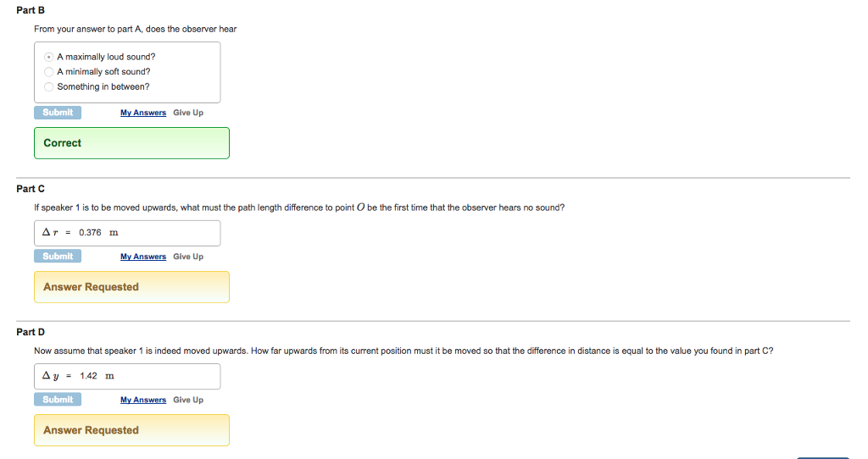Open My Answers for Part B
Image resolution: width=868 pixels, height=459 pixels.
pyautogui.click(x=143, y=113)
